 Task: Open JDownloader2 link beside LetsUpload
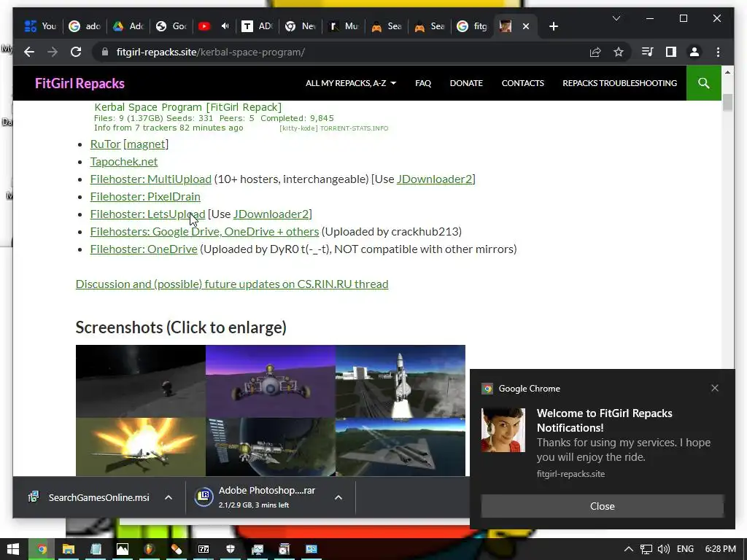tap(271, 214)
